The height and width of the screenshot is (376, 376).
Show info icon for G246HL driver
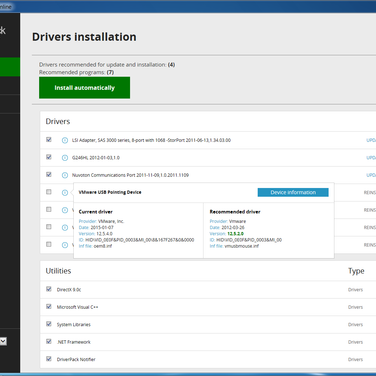coord(65,158)
